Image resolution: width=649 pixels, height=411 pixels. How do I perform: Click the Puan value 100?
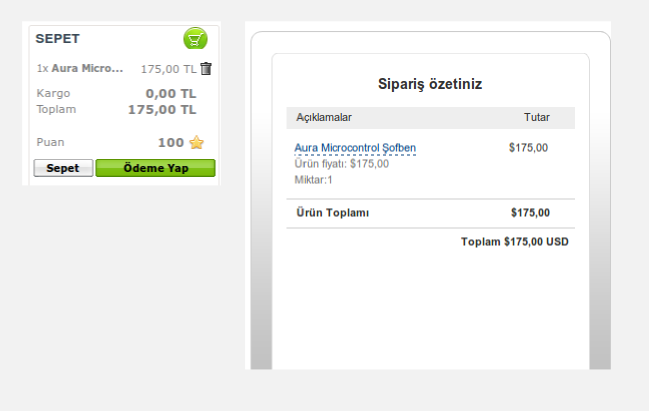coord(170,143)
